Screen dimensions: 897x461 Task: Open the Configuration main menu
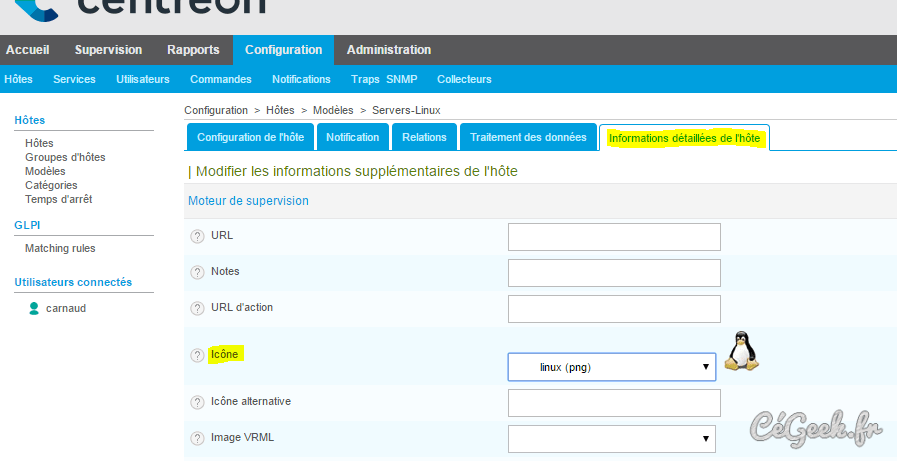coord(283,50)
